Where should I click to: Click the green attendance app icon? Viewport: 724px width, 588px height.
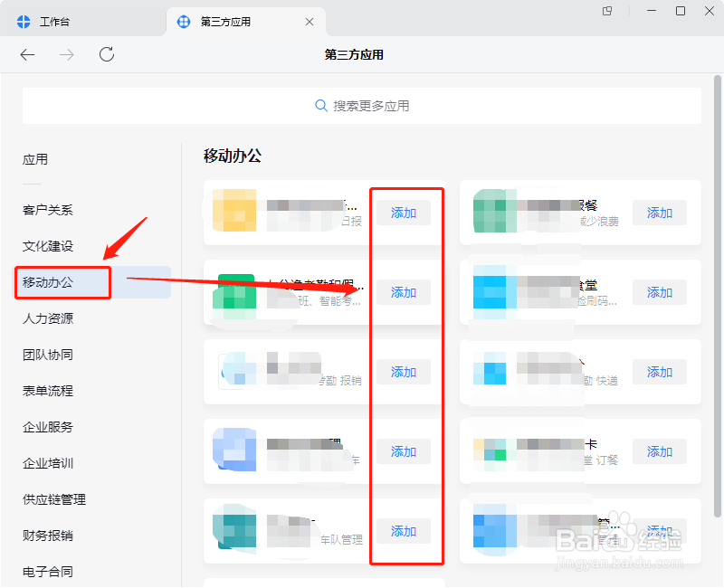point(233,292)
